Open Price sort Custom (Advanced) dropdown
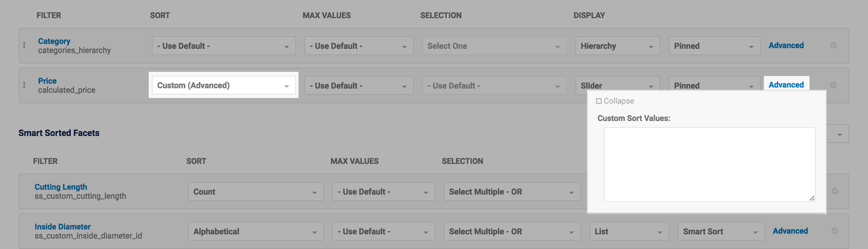Image resolution: width=868 pixels, height=249 pixels. point(224,85)
